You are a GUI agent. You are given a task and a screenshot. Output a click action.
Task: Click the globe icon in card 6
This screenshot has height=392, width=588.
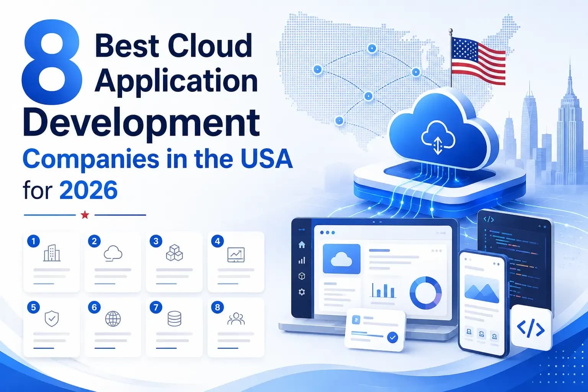tap(113, 318)
